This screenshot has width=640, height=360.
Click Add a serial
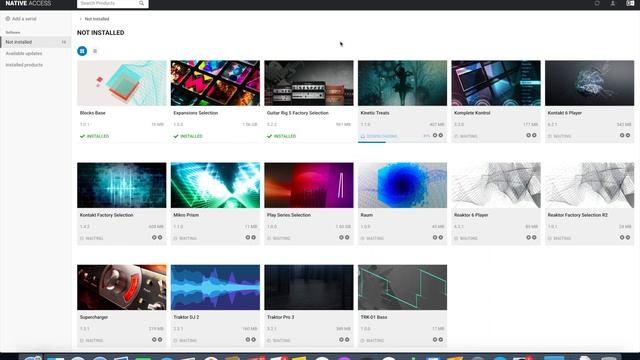coord(21,19)
